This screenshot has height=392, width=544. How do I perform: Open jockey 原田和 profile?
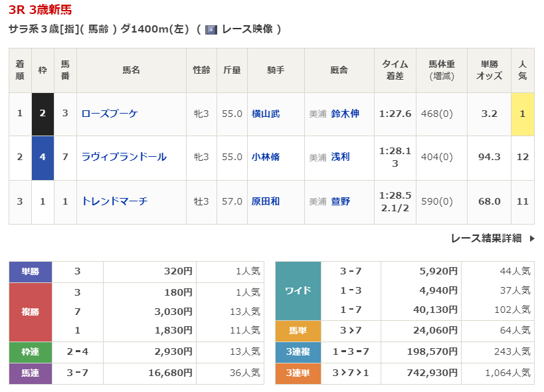tap(266, 201)
